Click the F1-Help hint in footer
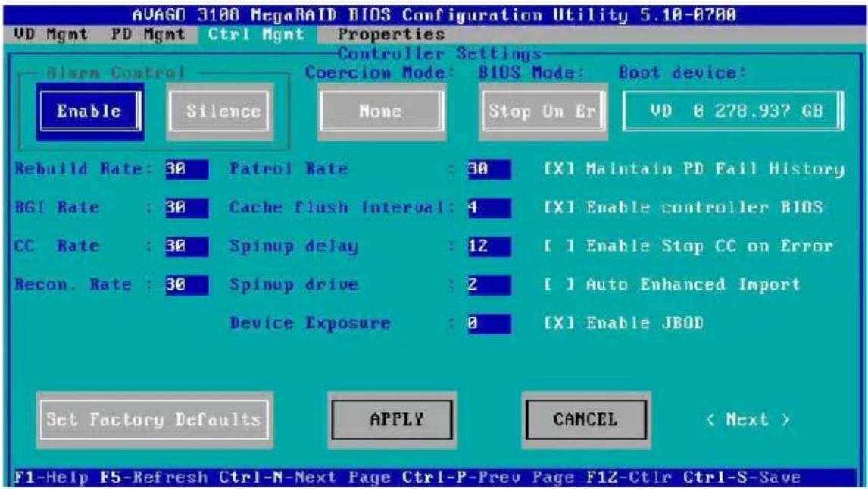This screenshot has width=868, height=489. click(x=51, y=478)
